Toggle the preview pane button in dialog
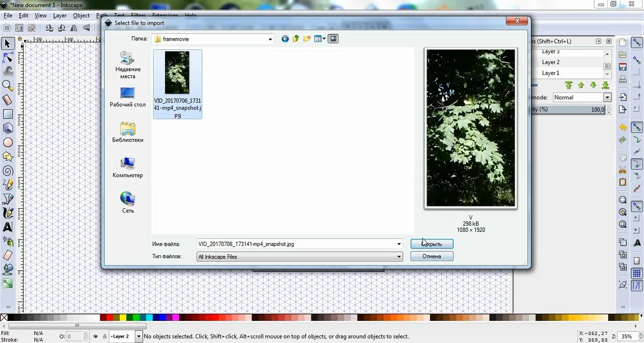The width and height of the screenshot is (644, 343). pos(333,39)
